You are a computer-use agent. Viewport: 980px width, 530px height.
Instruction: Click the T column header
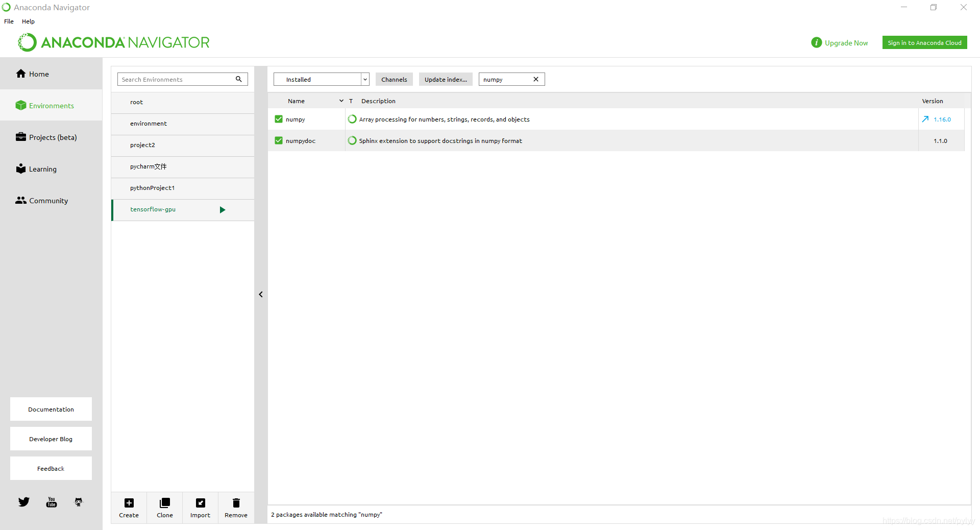pos(351,101)
